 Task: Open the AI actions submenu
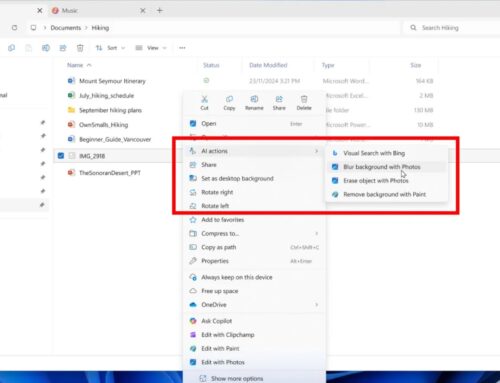click(x=254, y=151)
